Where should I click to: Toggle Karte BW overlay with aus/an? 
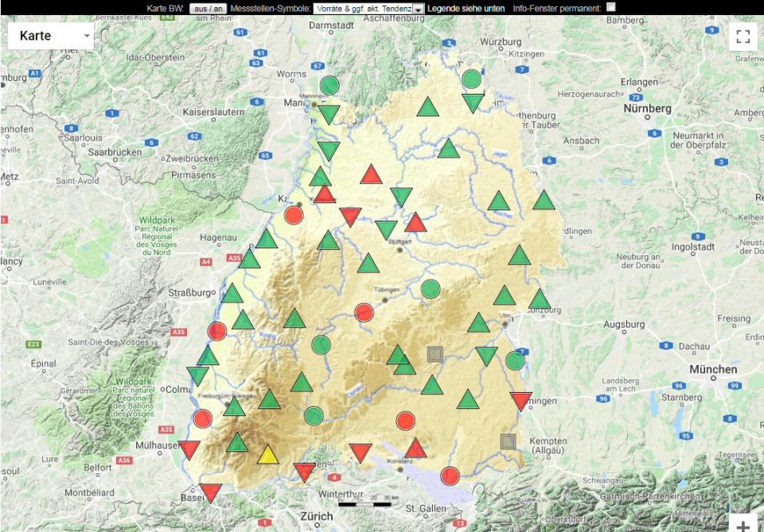coord(209,8)
